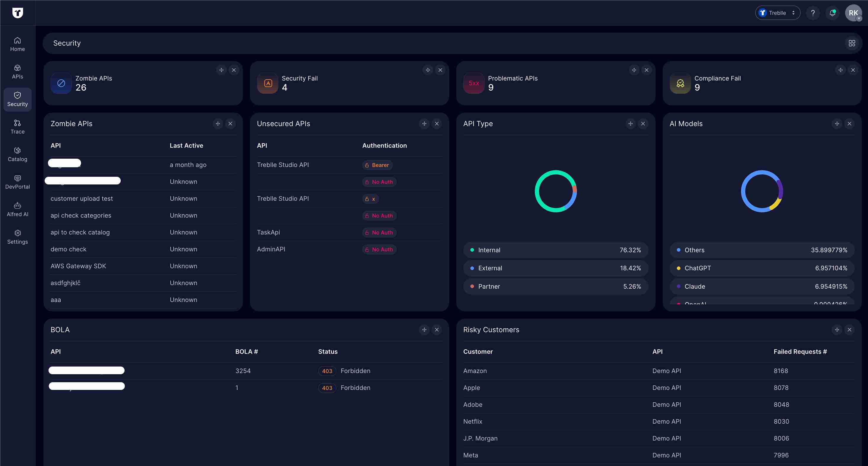Launch Alfred AI

point(17,209)
